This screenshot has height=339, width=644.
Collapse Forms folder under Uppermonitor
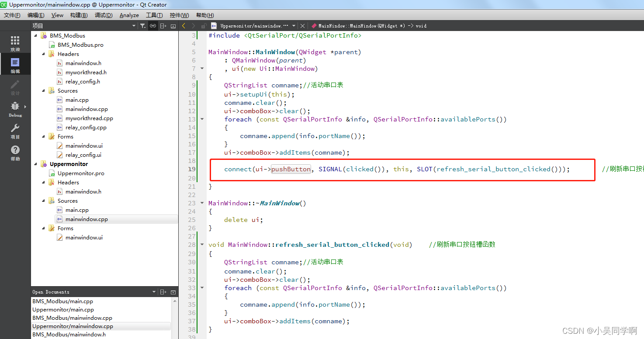(x=44, y=228)
